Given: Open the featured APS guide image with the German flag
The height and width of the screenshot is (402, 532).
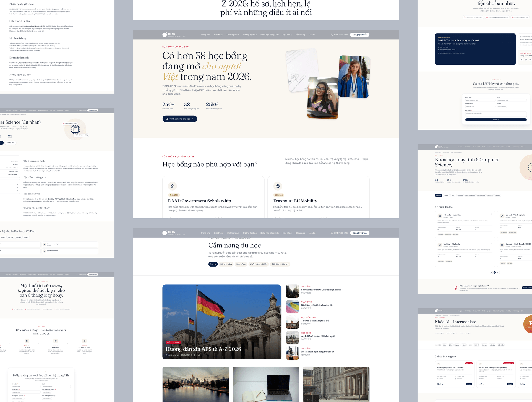Looking at the screenshot, I should point(222,322).
